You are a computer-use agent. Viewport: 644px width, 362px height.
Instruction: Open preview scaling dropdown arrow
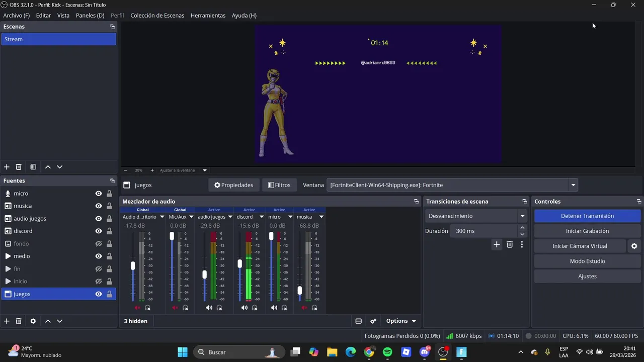pyautogui.click(x=205, y=170)
